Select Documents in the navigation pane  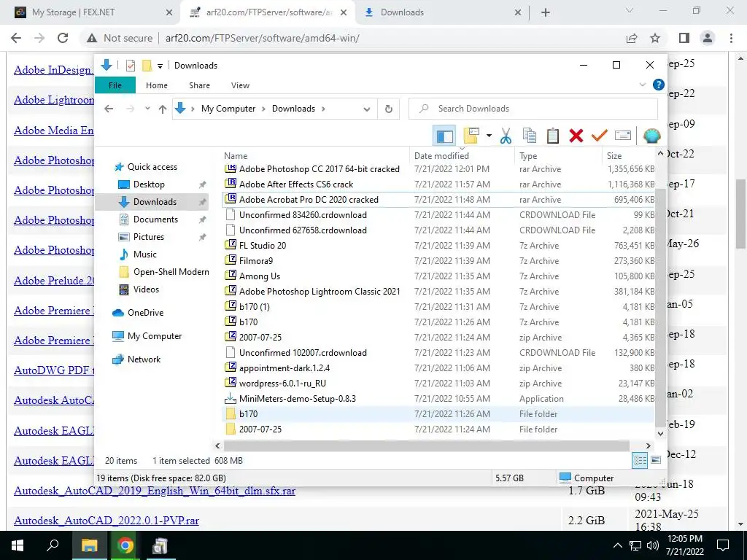tap(155, 219)
